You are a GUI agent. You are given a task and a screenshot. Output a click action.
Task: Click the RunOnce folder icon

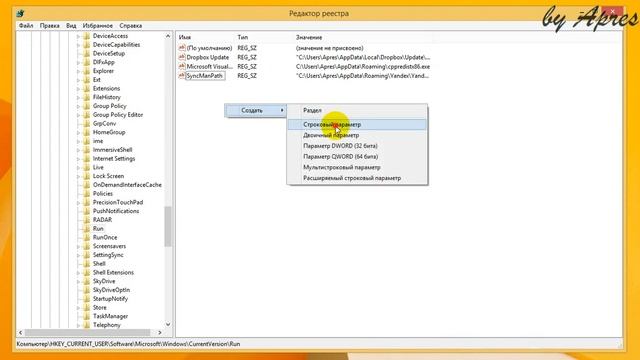pos(87,237)
